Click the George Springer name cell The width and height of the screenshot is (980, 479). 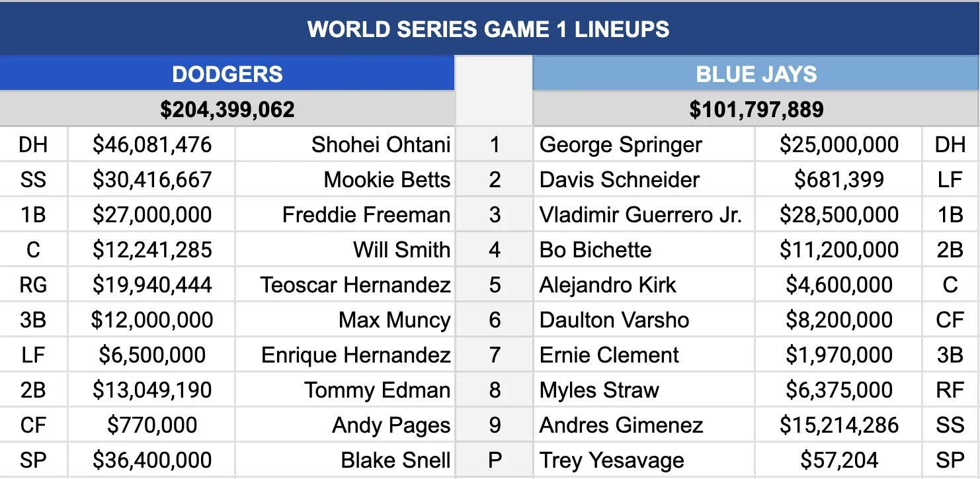click(620, 145)
